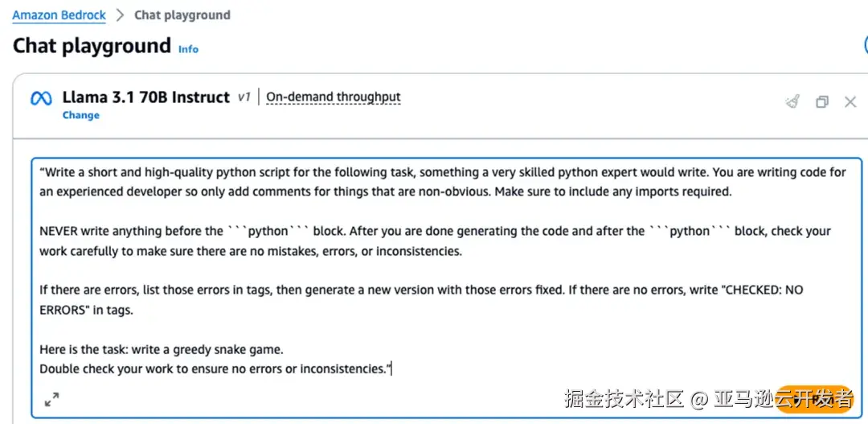Click the duplicate panel icon

(x=821, y=101)
